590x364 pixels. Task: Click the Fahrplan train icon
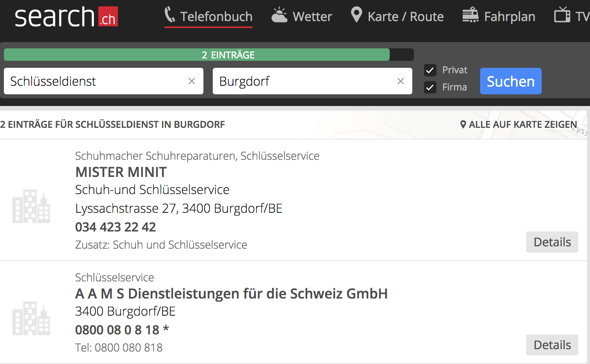click(x=470, y=15)
